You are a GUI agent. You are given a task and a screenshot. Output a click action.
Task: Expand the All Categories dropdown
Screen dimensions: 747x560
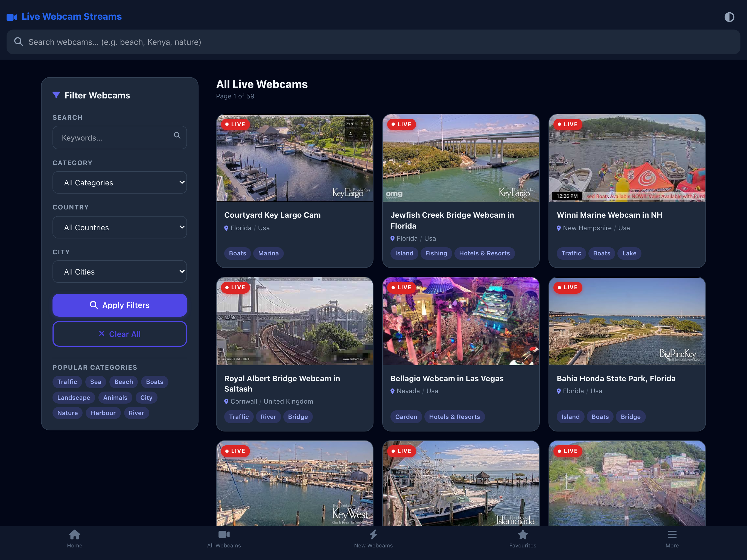click(119, 182)
